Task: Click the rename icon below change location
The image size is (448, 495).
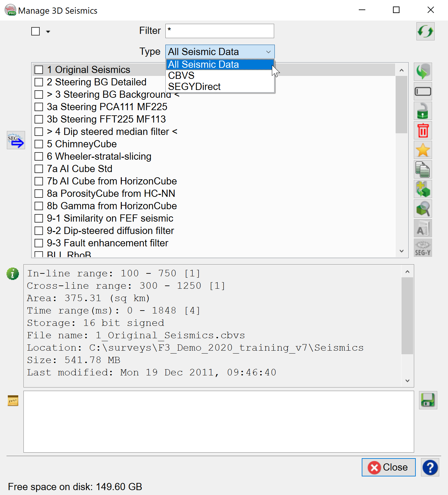Action: [x=423, y=92]
